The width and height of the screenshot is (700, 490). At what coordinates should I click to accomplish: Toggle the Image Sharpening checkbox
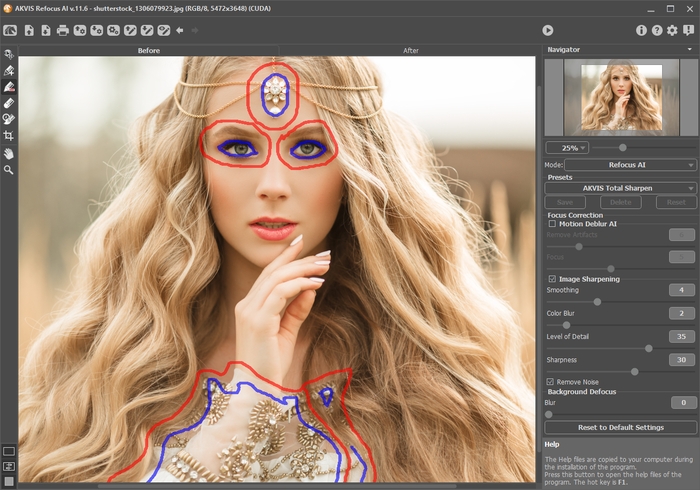pos(552,279)
